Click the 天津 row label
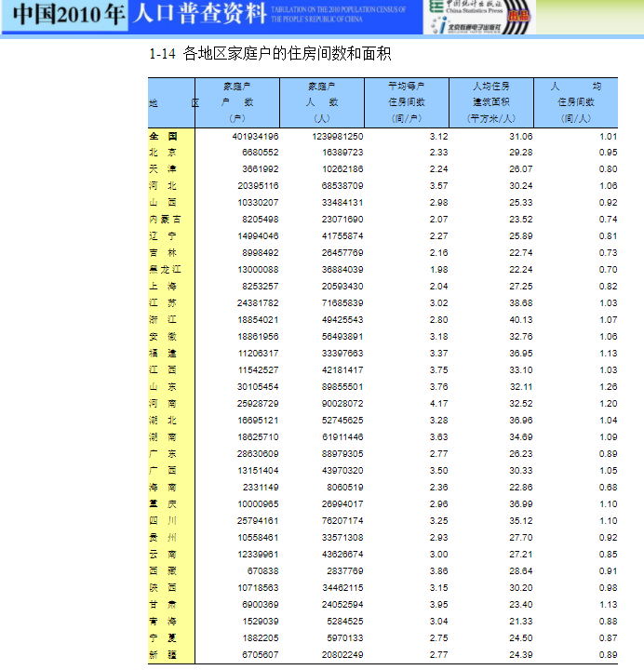This screenshot has width=644, height=670. [x=163, y=169]
